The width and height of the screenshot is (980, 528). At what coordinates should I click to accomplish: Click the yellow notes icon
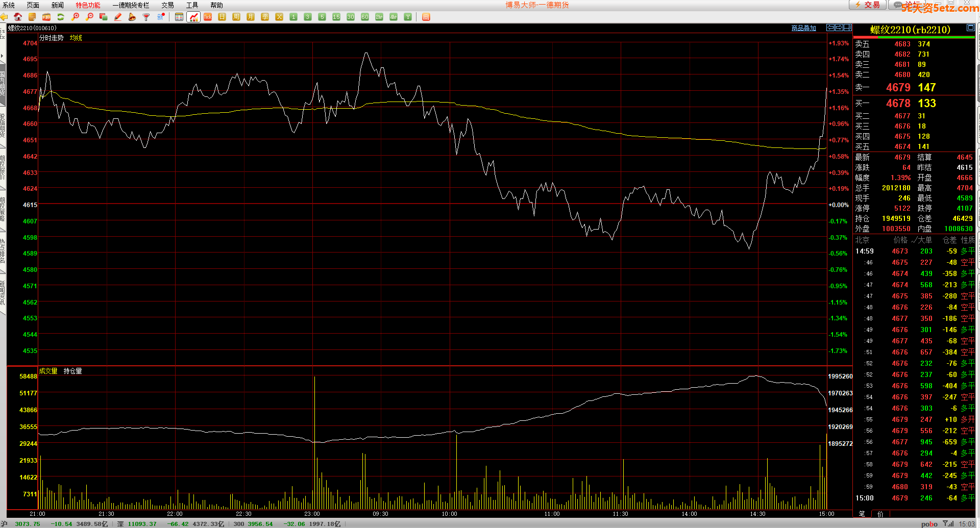tap(32, 17)
